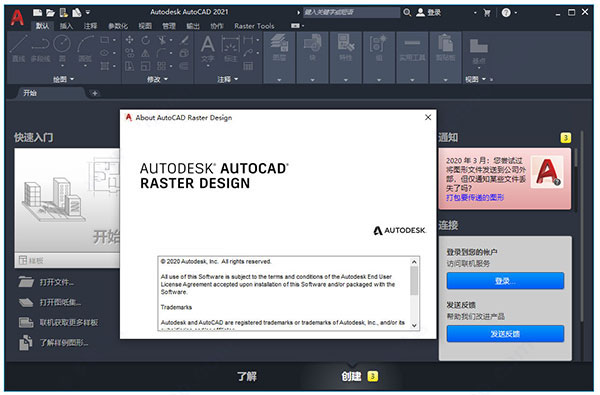Select the Copy tool in Modify panel
The height and width of the screenshot is (395, 600).
click(x=129, y=53)
